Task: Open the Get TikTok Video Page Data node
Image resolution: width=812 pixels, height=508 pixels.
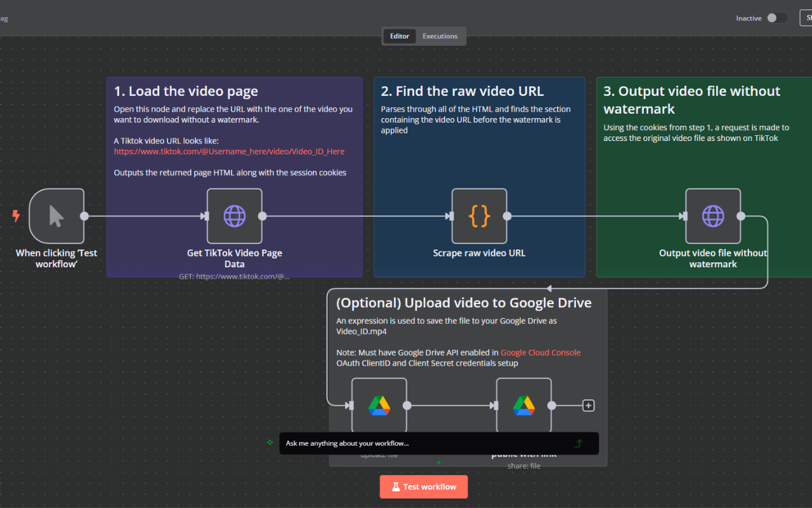Action: [234, 216]
